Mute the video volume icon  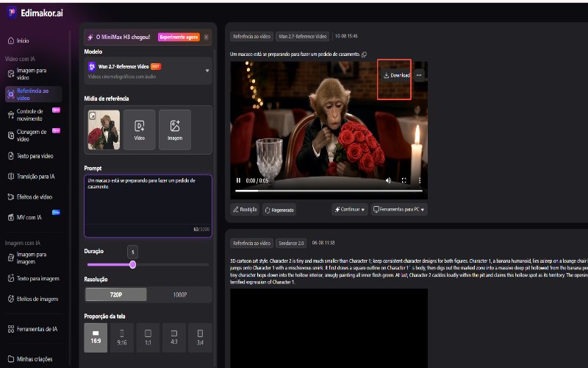389,180
